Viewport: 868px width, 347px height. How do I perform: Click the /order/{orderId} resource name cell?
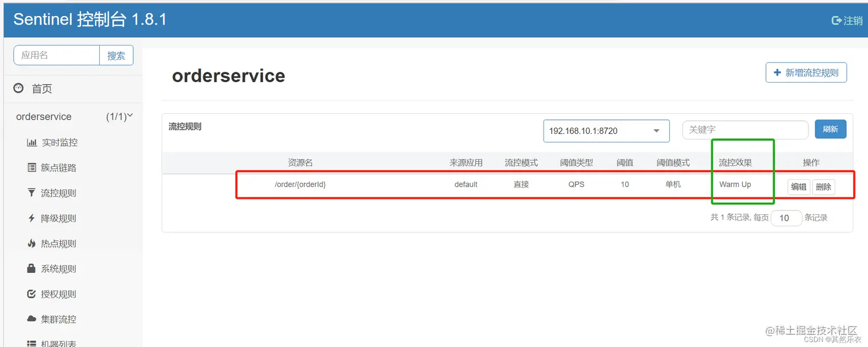pos(300,184)
